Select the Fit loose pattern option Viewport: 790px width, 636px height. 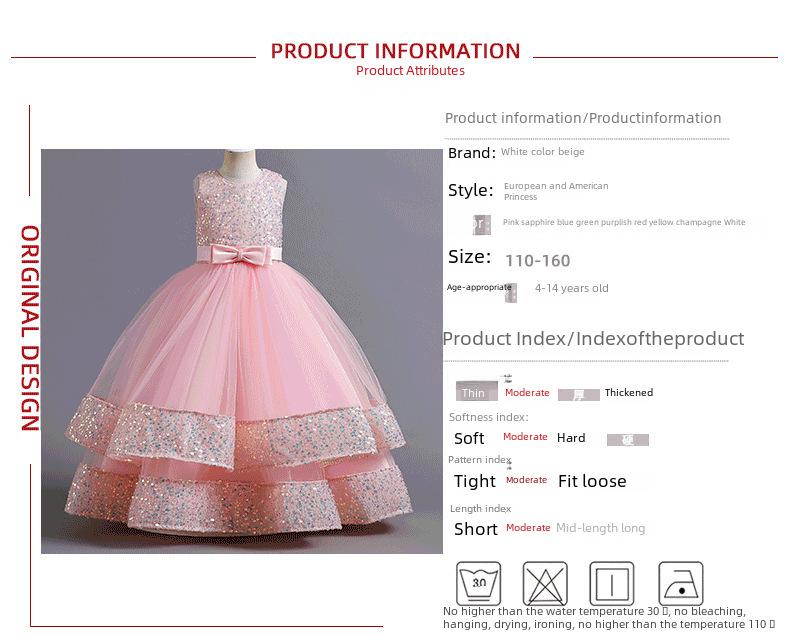(592, 481)
